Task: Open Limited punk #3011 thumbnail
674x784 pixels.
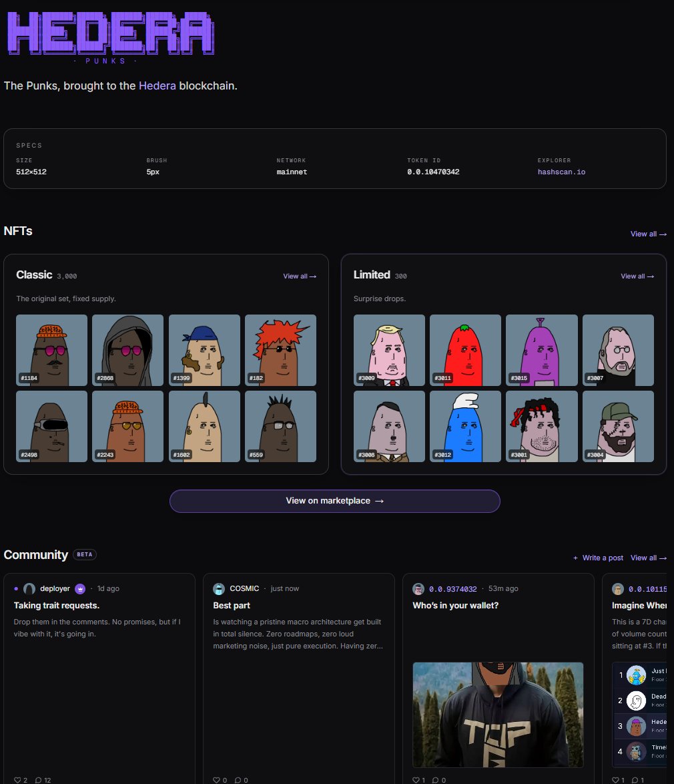Action: click(x=465, y=350)
